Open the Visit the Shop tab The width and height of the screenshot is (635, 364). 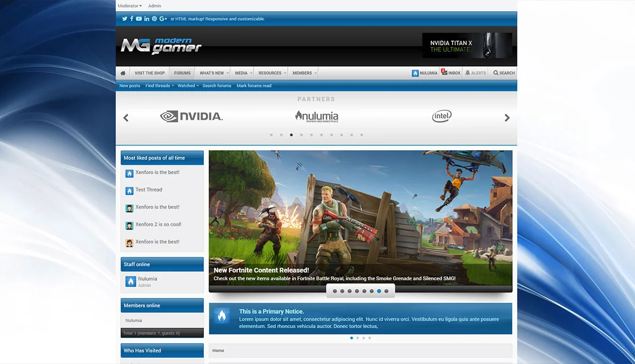point(149,73)
